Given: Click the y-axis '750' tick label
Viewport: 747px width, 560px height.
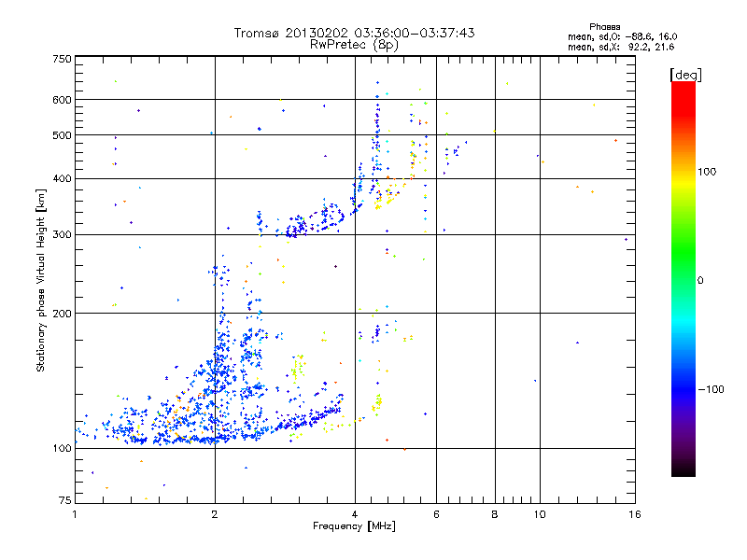Looking at the screenshot, I should [x=63, y=59].
